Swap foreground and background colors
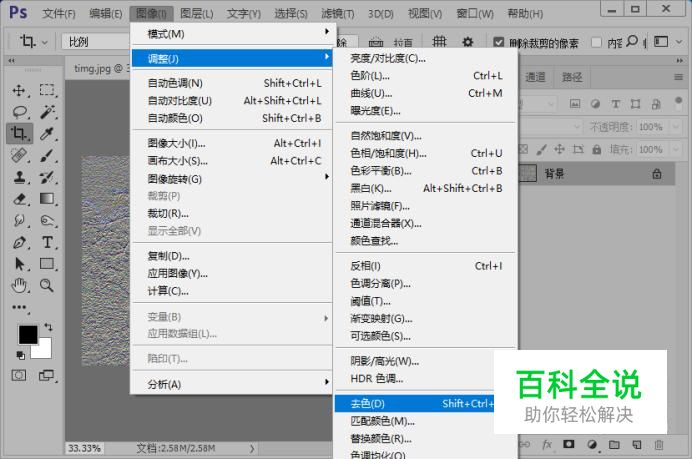 (x=48, y=327)
